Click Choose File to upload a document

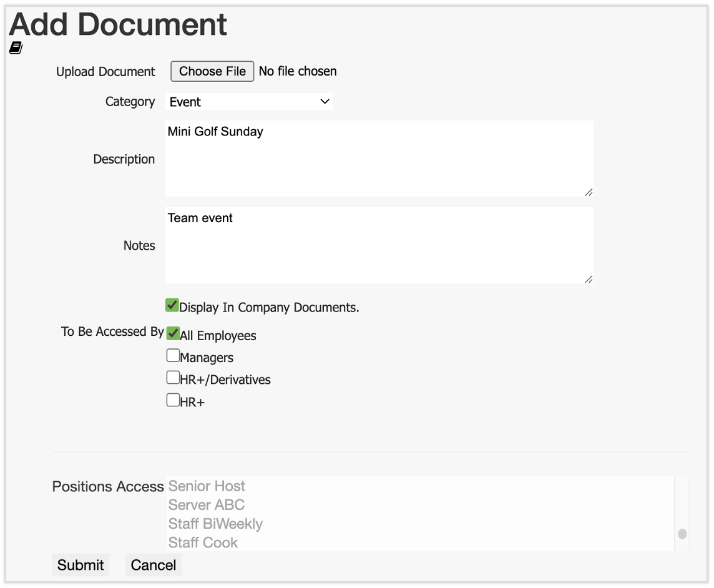(212, 71)
